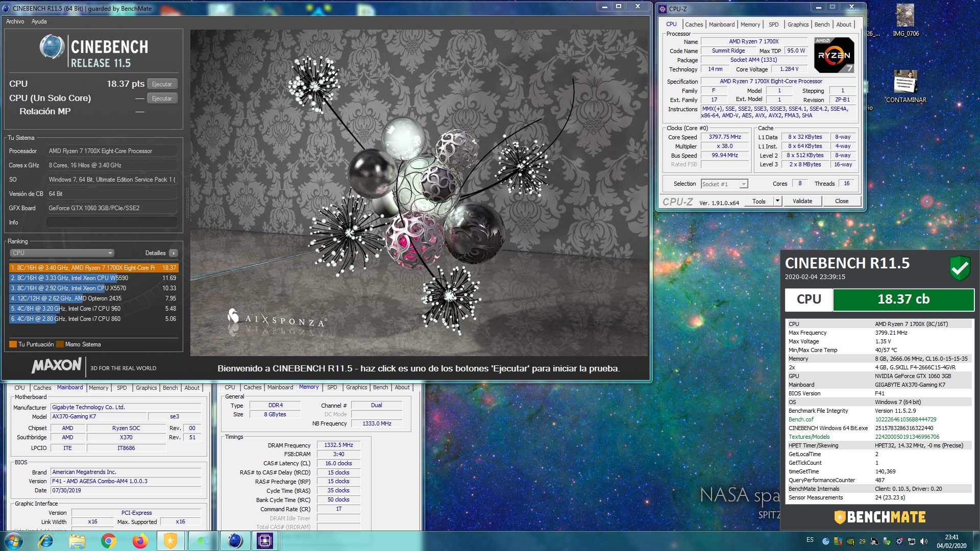
Task: Open Bench tab in top CPU-Z
Action: click(822, 24)
